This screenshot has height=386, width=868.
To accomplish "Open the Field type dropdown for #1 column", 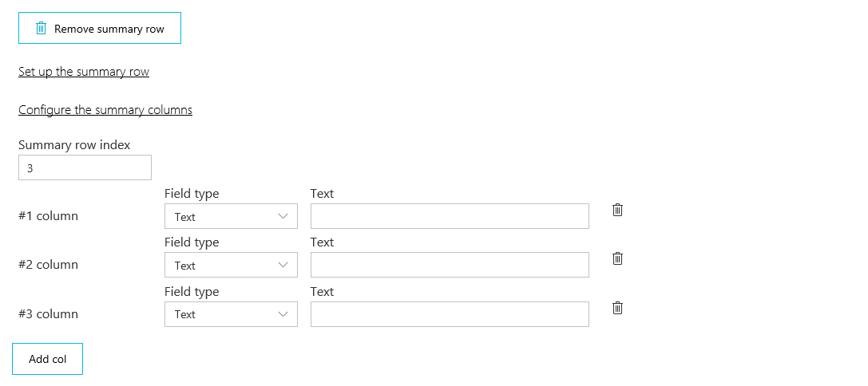I will pos(231,216).
